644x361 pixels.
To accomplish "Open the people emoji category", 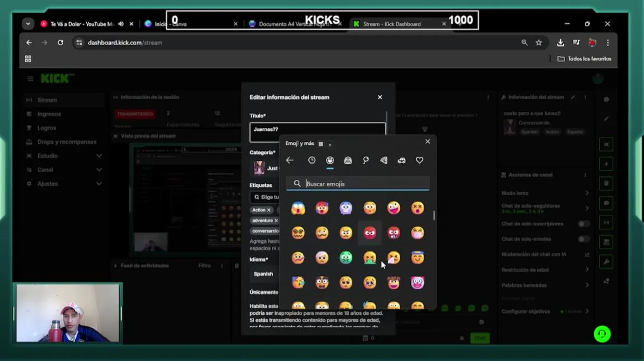I will pyautogui.click(x=348, y=160).
